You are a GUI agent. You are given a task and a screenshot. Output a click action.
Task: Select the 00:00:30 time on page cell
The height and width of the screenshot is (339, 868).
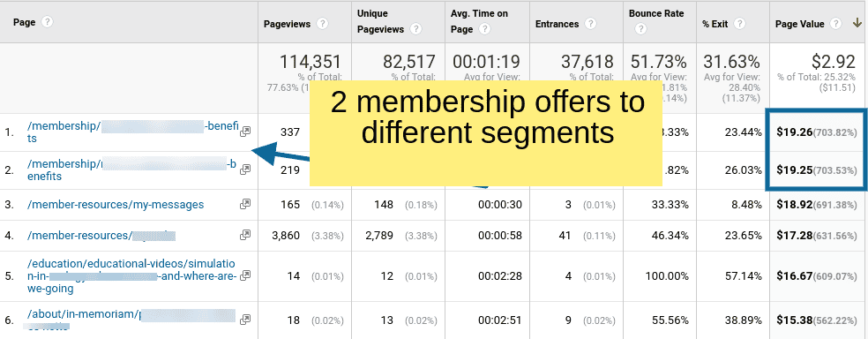tap(500, 205)
